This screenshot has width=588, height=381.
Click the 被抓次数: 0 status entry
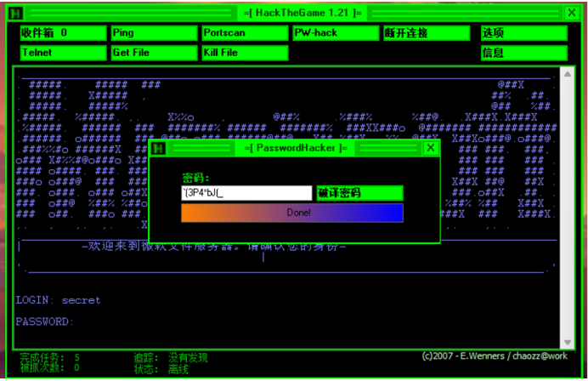click(49, 368)
